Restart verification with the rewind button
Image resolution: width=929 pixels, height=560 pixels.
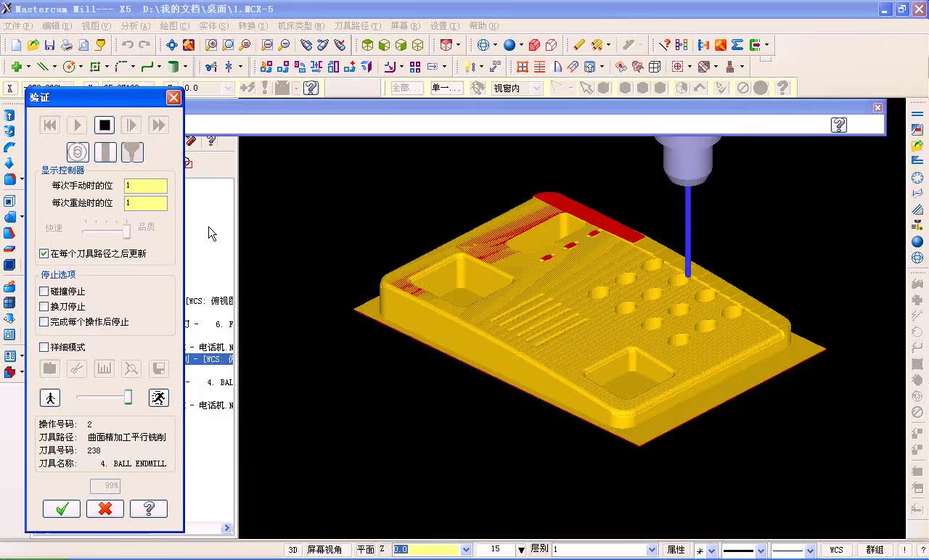click(50, 125)
